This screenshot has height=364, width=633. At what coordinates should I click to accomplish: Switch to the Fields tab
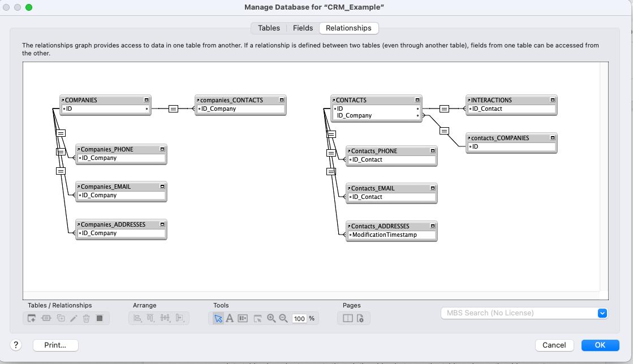303,28
